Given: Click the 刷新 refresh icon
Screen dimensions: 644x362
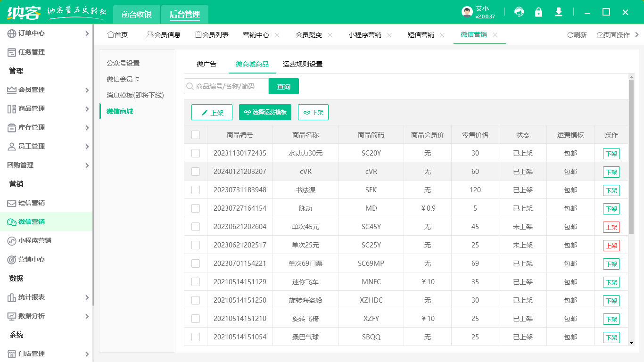Looking at the screenshot, I should tap(570, 35).
